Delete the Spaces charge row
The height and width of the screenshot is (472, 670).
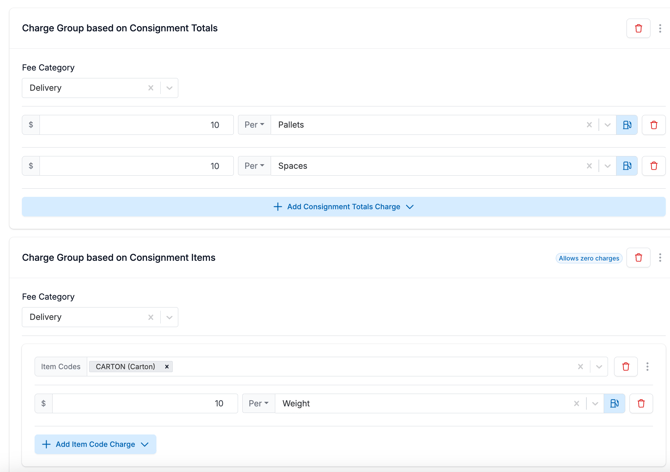654,166
